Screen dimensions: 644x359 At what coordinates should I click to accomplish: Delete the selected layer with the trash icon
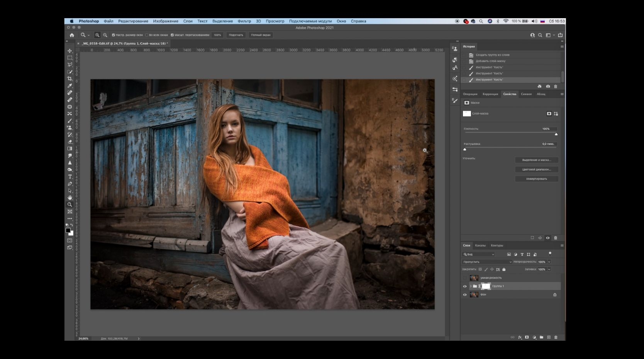coord(556,337)
